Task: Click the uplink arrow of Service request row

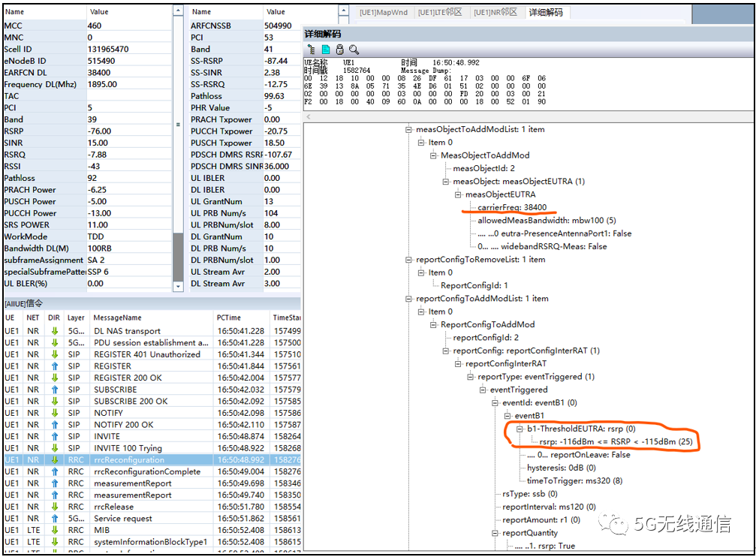Action: coord(55,519)
